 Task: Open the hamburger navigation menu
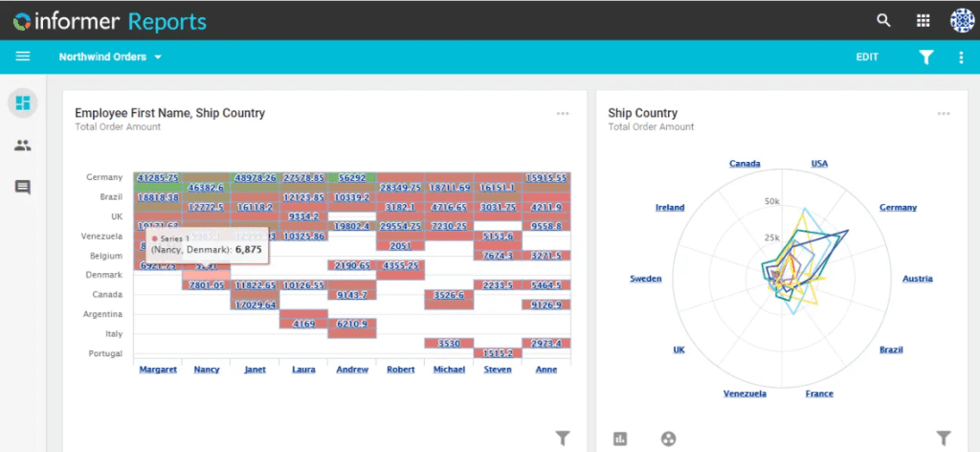23,56
